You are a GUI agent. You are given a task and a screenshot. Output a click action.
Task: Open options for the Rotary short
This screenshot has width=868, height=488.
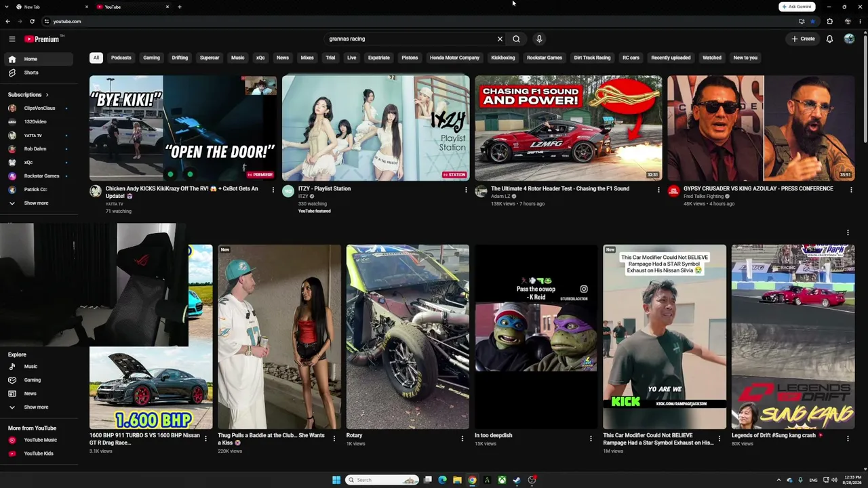coord(462,439)
